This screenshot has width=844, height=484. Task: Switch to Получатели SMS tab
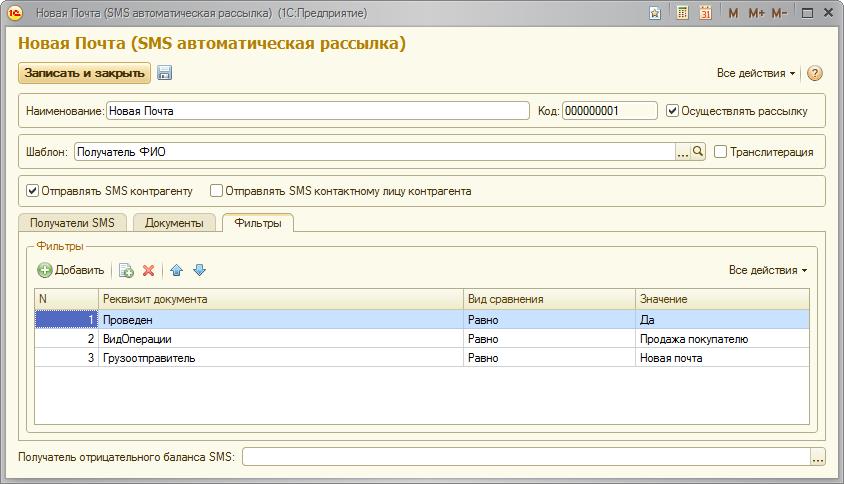(72, 223)
